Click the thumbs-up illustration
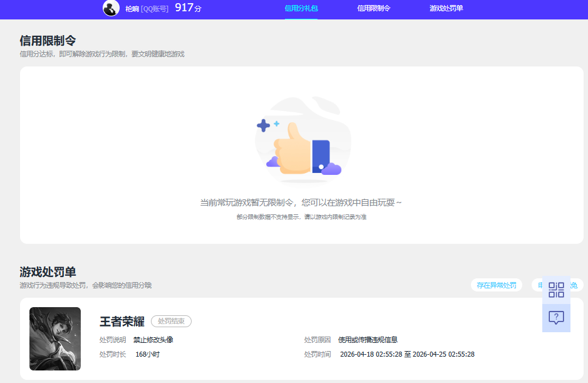This screenshot has width=588, height=383. click(303, 140)
